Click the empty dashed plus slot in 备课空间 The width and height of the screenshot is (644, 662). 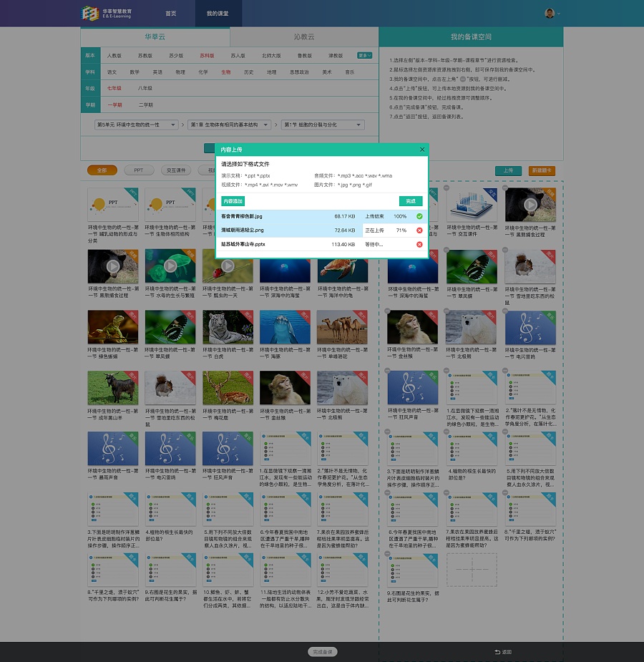(x=472, y=570)
